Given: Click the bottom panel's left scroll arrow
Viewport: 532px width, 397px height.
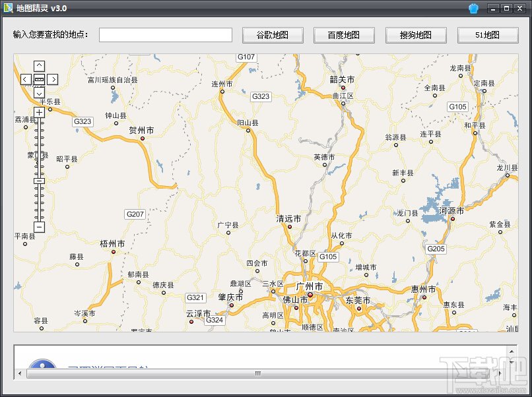Looking at the screenshot, I should 20,373.
